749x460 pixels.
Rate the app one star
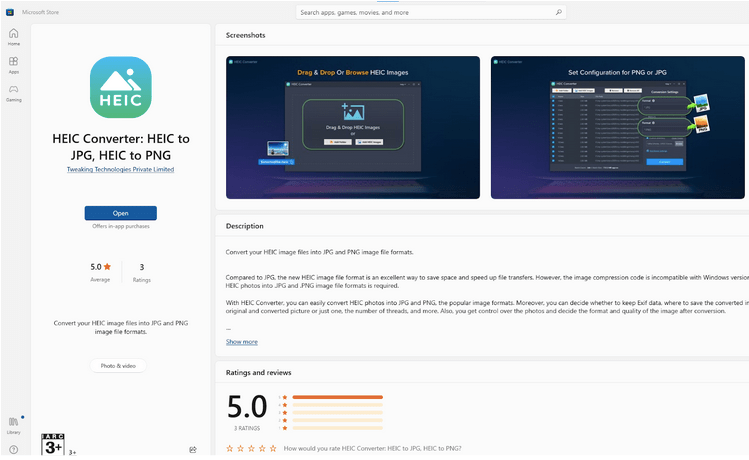point(229,448)
